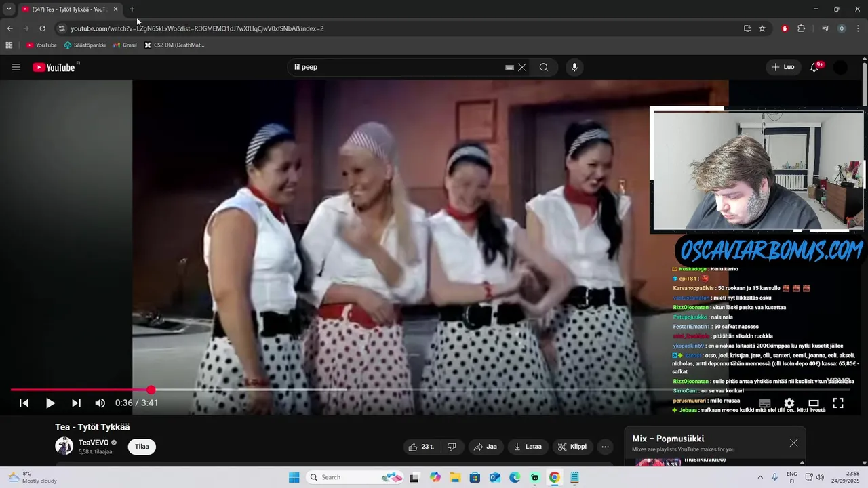Open the Chrome tab search dropdown arrow
Image resolution: width=868 pixels, height=488 pixels.
tap(9, 9)
